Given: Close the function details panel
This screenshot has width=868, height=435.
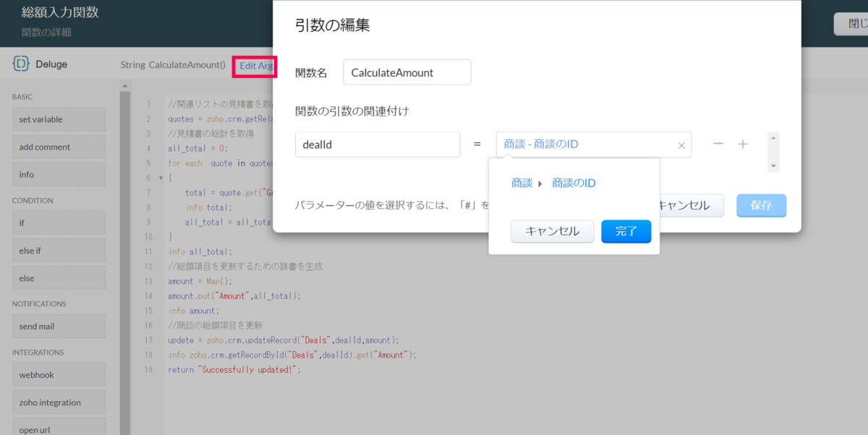Looking at the screenshot, I should pos(851,24).
